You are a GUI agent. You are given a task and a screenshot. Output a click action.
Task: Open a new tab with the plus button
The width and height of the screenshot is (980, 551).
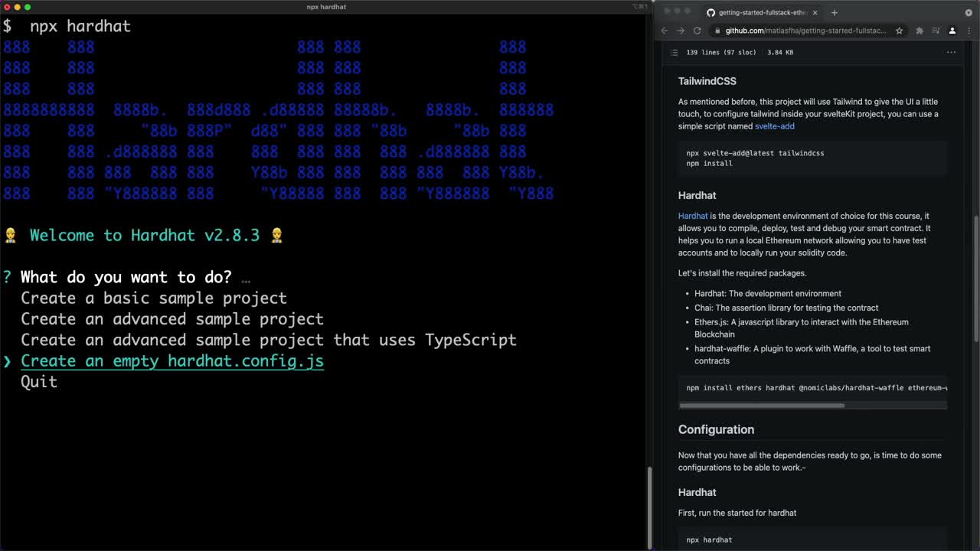tap(835, 12)
